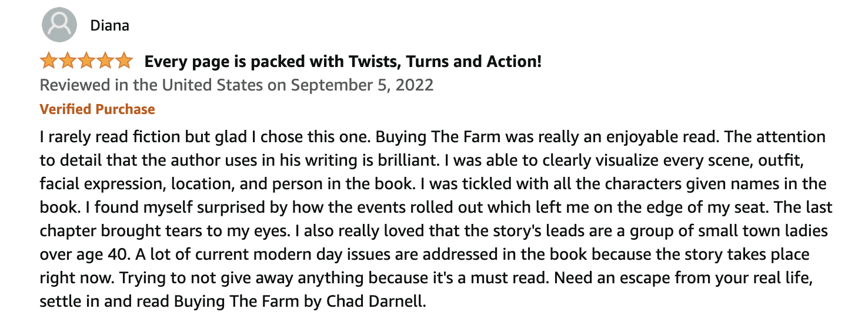
Task: Open reviewer name Diana's profile
Action: click(110, 25)
